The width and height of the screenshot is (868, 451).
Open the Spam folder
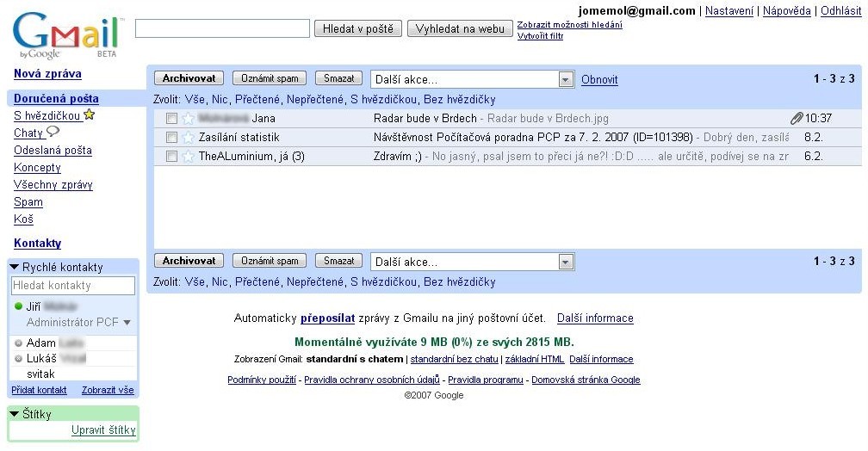click(x=28, y=202)
